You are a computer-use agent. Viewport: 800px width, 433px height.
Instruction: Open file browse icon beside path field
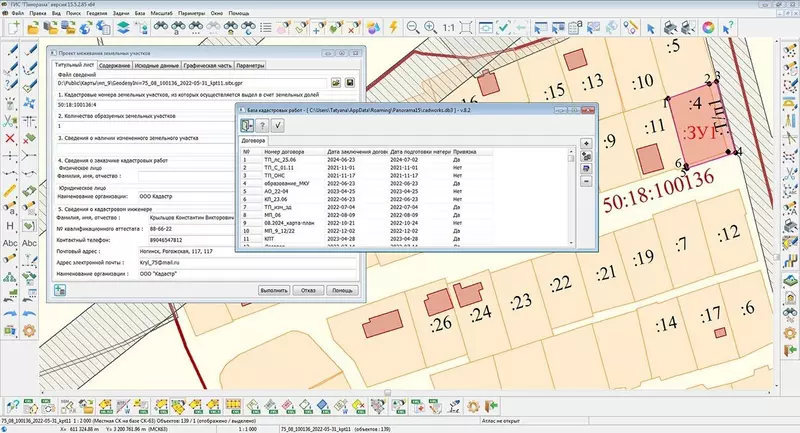click(x=337, y=83)
